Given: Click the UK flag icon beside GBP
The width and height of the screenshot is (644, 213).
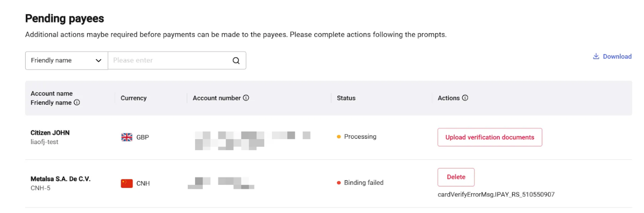Looking at the screenshot, I should click(x=127, y=137).
